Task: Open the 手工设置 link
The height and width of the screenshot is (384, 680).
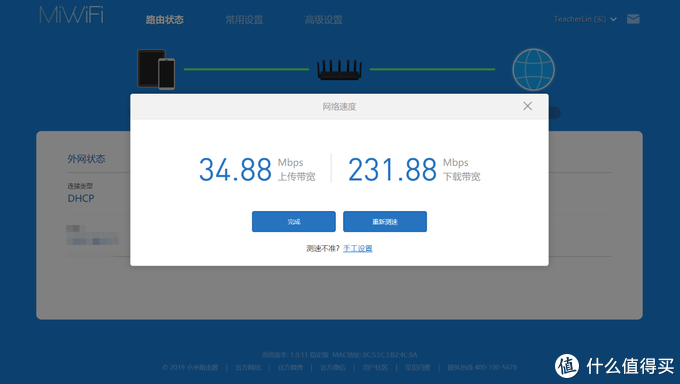Action: (358, 249)
